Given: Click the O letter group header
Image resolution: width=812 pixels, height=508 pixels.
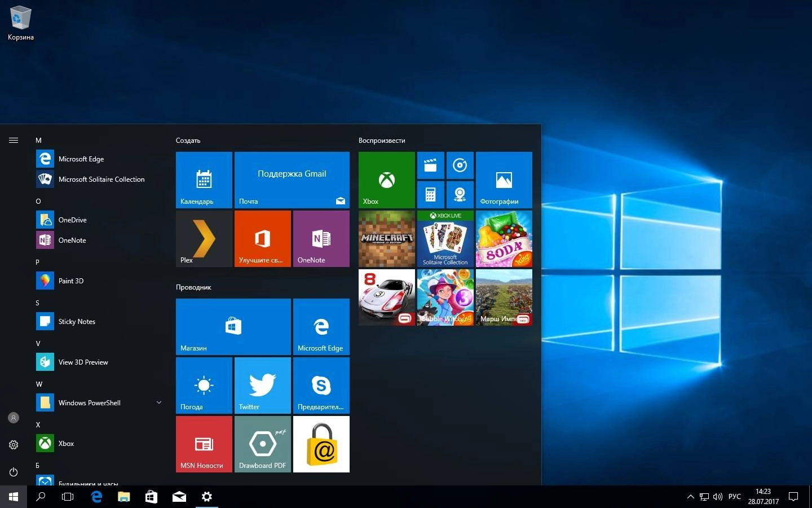Looking at the screenshot, I should 38,202.
